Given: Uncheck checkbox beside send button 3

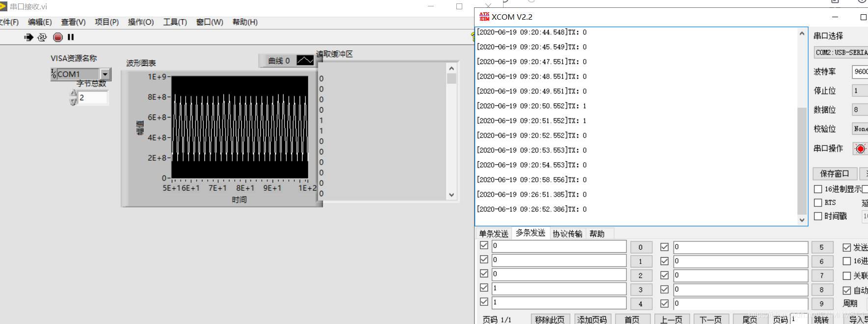Looking at the screenshot, I should pos(484,288).
